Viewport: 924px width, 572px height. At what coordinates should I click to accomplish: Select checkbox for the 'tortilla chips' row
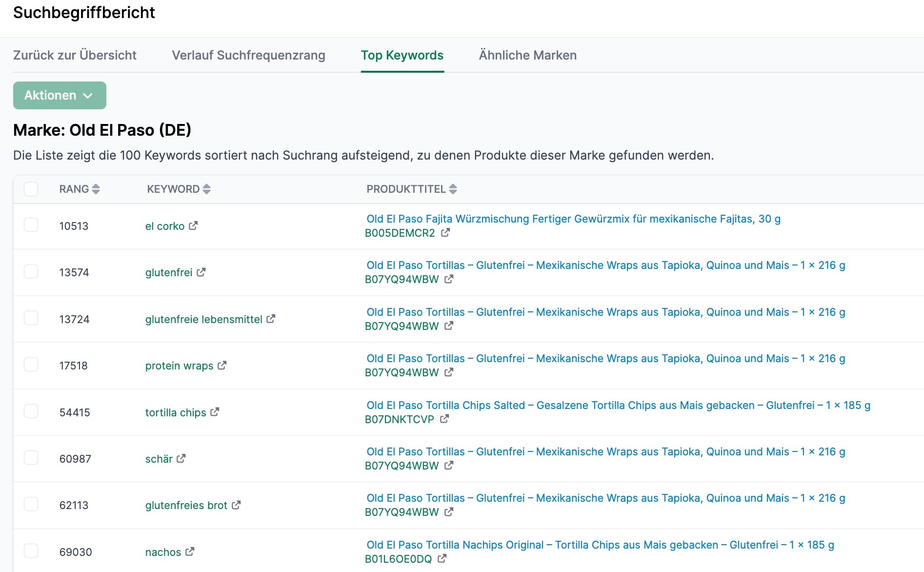pos(31,411)
